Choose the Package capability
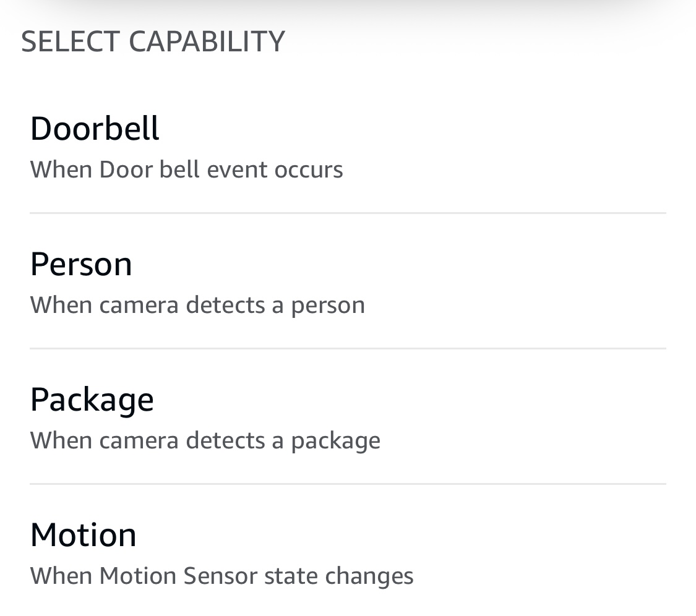 point(346,417)
